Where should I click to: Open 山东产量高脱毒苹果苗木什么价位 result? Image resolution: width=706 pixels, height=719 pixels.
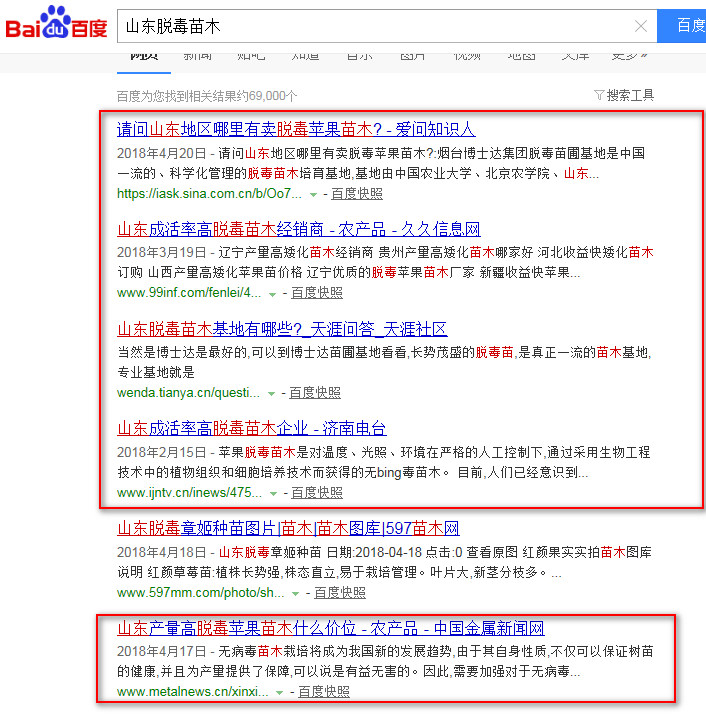click(330, 628)
